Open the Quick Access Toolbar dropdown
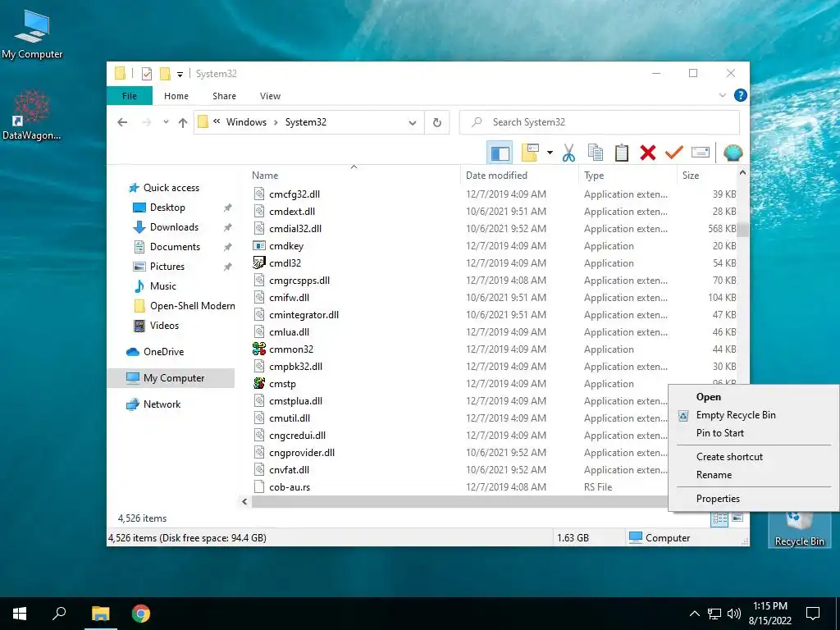The height and width of the screenshot is (630, 840). click(x=180, y=74)
